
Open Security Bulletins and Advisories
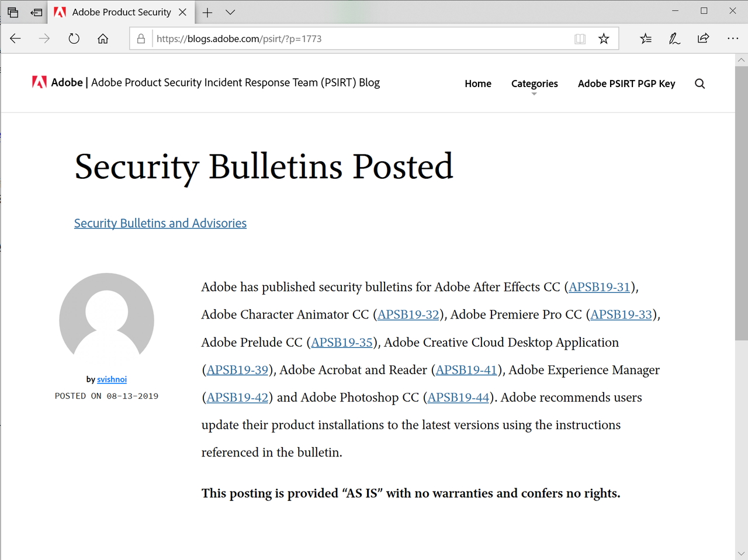coord(160,223)
